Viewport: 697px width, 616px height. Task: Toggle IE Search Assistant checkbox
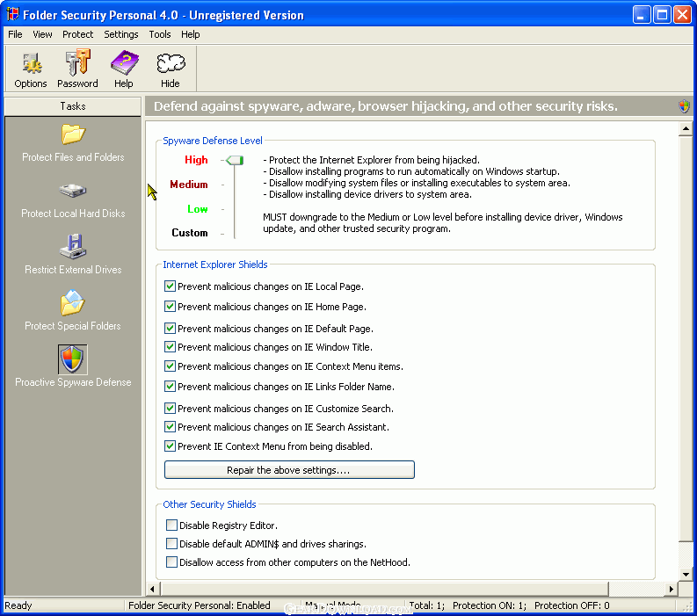(170, 427)
